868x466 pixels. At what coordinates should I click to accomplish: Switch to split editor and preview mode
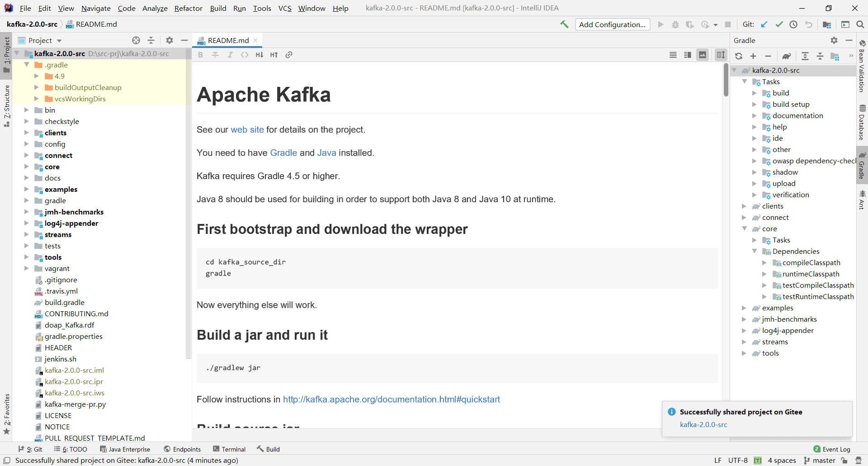(x=688, y=55)
